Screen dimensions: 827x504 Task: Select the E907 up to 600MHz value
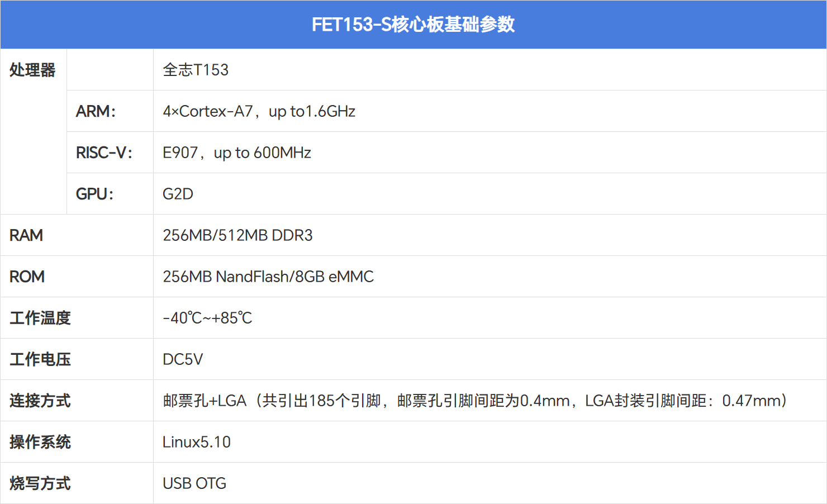pyautogui.click(x=236, y=153)
